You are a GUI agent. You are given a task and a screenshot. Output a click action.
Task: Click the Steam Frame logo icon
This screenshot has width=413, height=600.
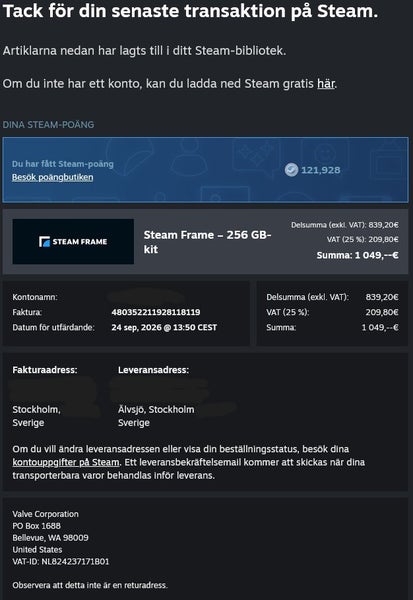click(44, 241)
